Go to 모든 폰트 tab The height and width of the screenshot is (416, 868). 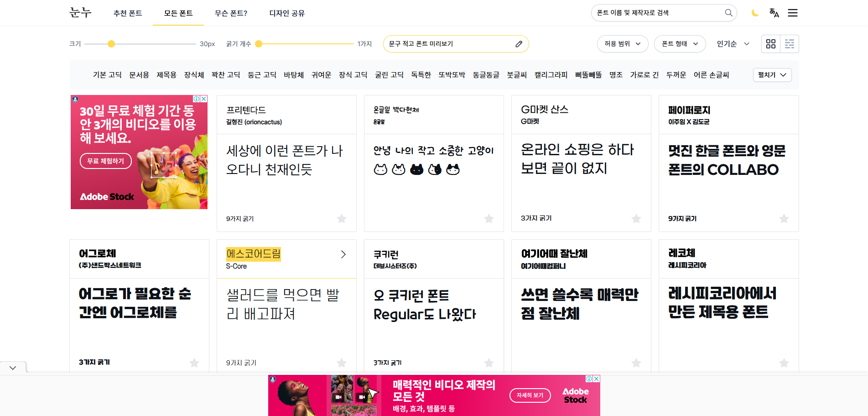[178, 13]
